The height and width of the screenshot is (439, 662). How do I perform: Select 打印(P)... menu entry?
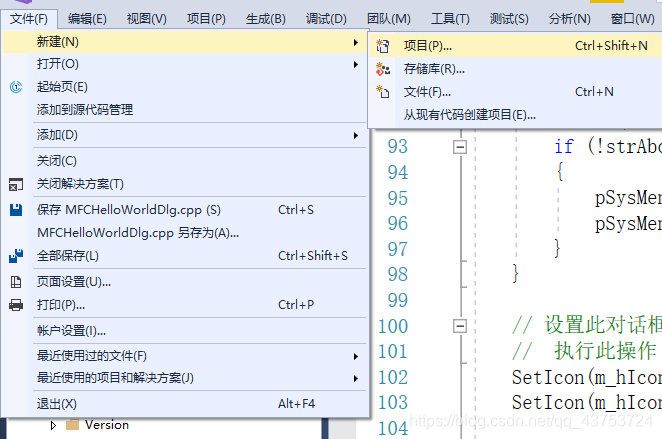[x=185, y=305]
